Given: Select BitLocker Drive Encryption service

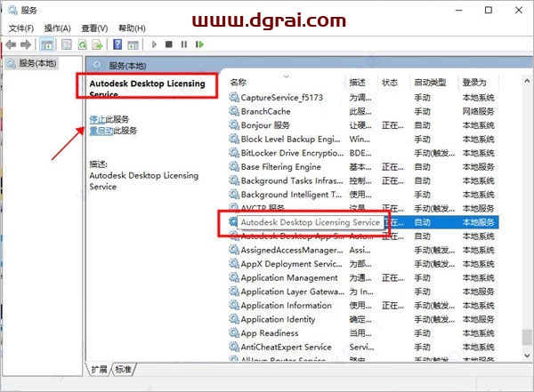Looking at the screenshot, I should [362, 153].
